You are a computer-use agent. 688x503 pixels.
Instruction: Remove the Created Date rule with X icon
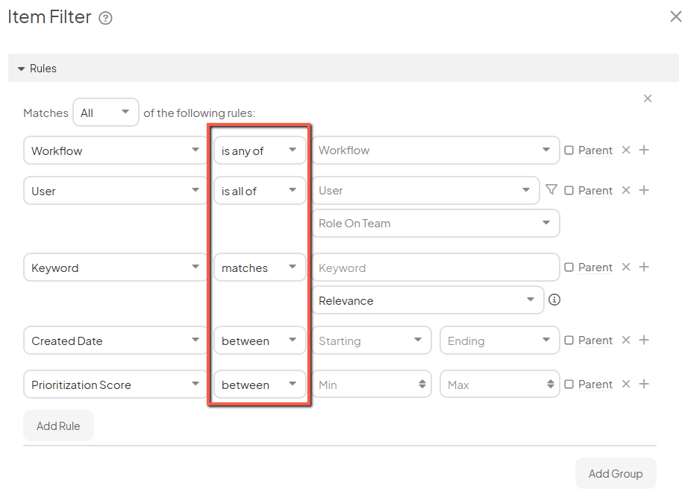coord(626,340)
